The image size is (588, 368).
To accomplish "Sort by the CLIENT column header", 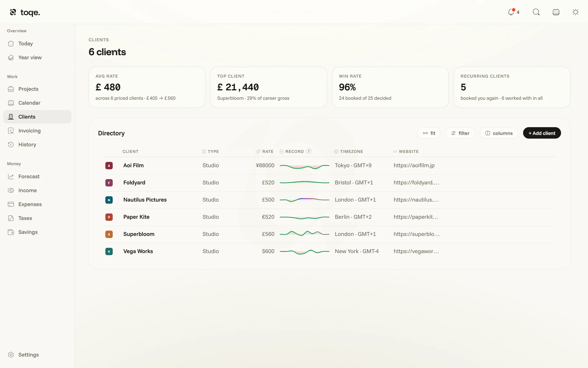I will [x=130, y=151].
